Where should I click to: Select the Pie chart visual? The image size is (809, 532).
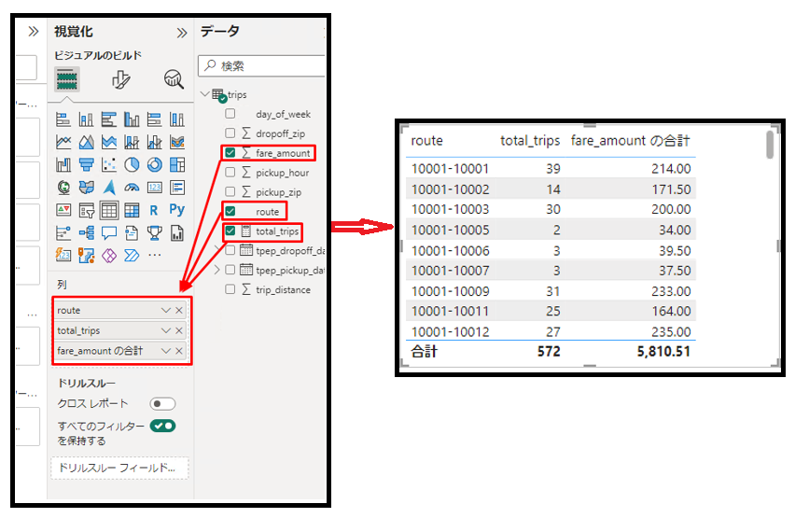coord(132,164)
